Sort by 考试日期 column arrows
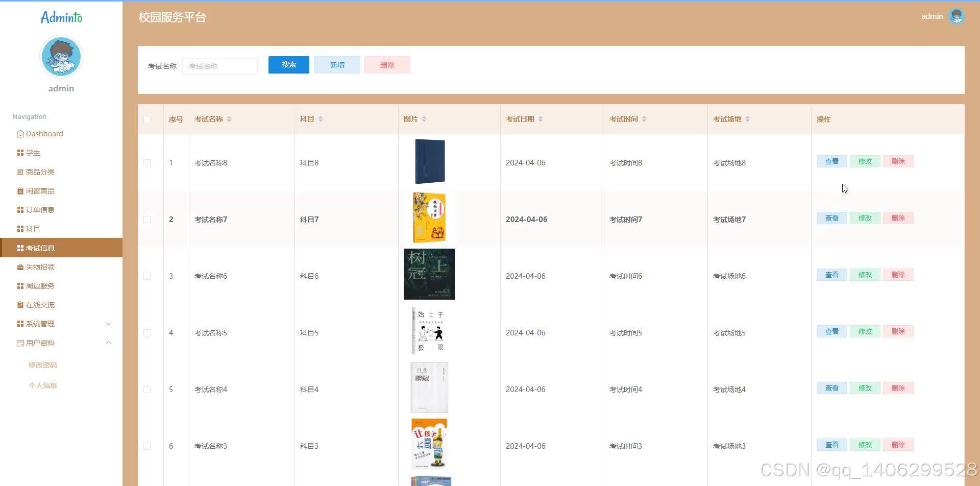Screen dimensions: 980x486 tap(541, 119)
